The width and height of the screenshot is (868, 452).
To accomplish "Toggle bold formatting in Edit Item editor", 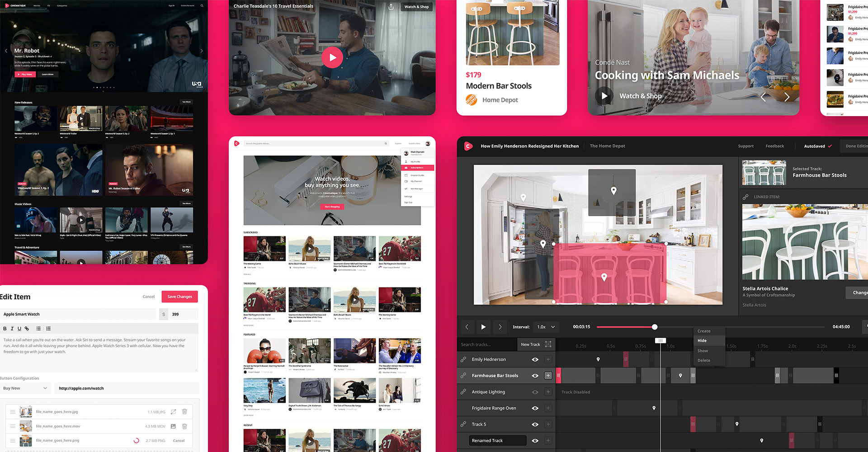I will tap(5, 329).
